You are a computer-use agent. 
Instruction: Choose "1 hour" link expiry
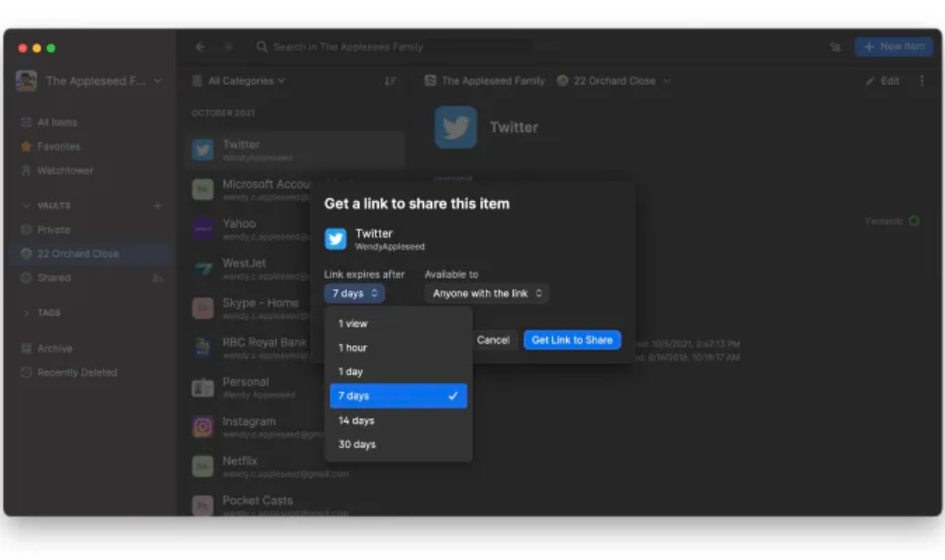click(x=399, y=348)
